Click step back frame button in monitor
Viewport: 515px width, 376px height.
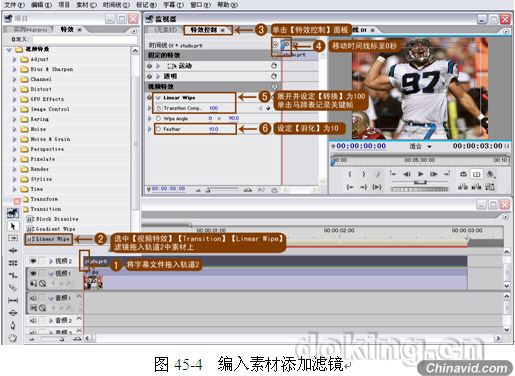[407, 174]
